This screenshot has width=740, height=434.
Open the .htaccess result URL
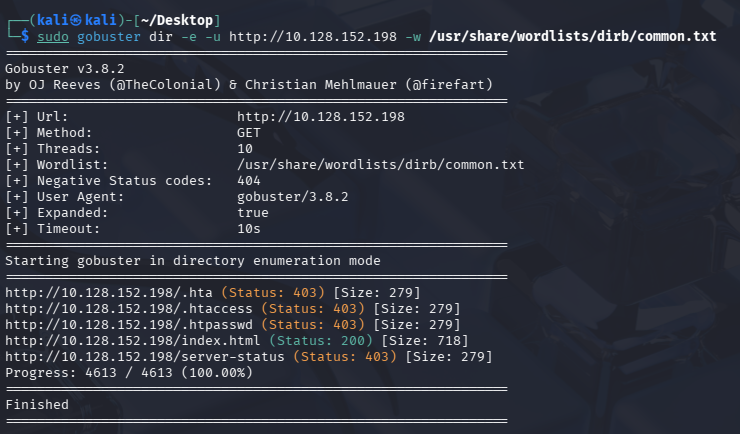[x=129, y=309]
